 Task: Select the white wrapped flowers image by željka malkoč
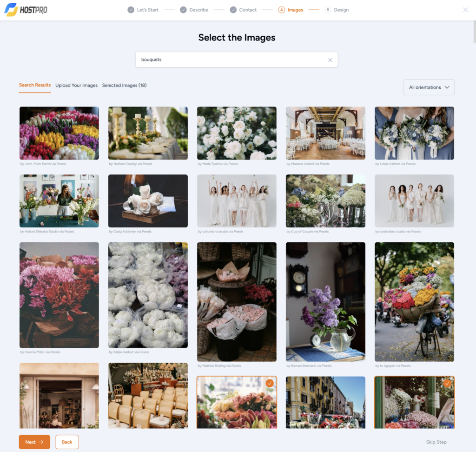148,295
